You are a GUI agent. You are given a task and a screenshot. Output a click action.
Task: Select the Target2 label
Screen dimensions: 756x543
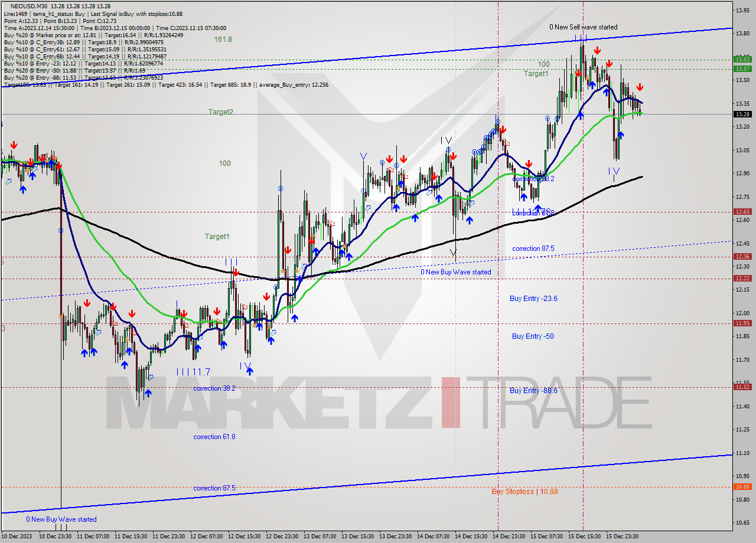coord(220,112)
